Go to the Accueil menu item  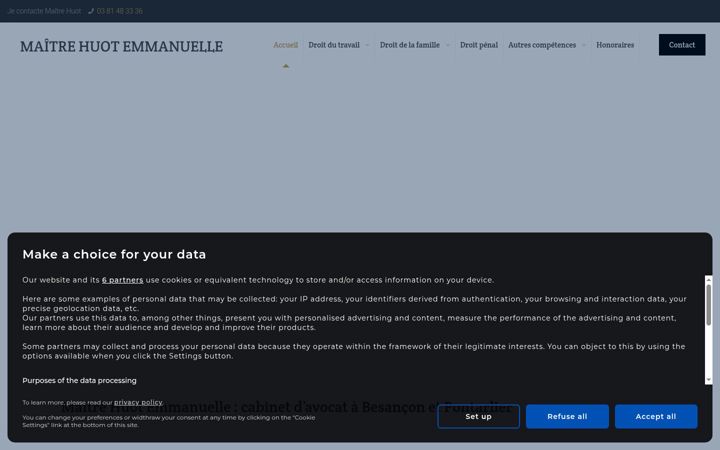pyautogui.click(x=286, y=45)
